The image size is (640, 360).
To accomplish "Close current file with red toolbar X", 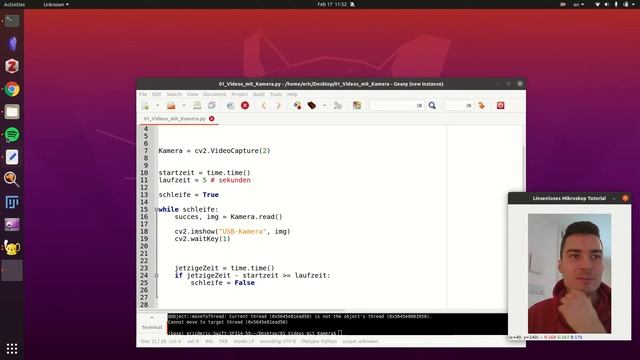I will [245, 106].
